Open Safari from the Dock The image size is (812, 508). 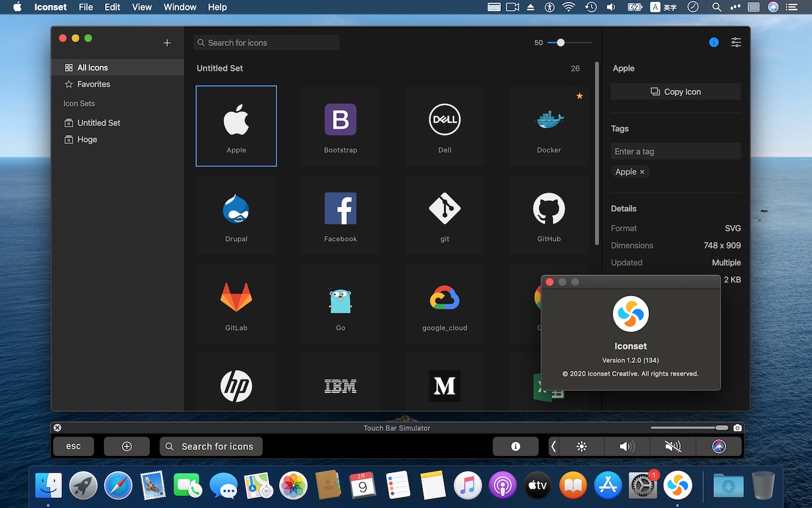(x=118, y=485)
